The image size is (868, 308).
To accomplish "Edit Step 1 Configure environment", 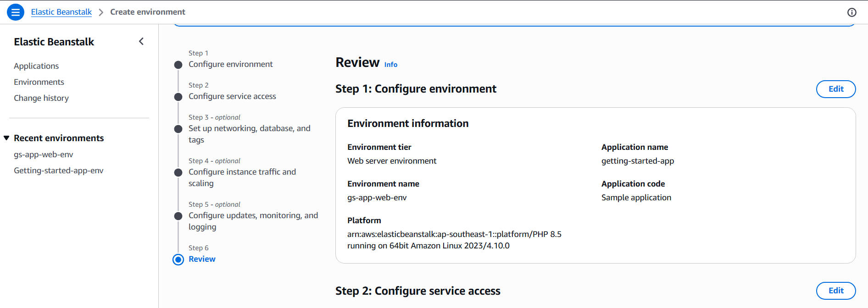I will point(835,89).
